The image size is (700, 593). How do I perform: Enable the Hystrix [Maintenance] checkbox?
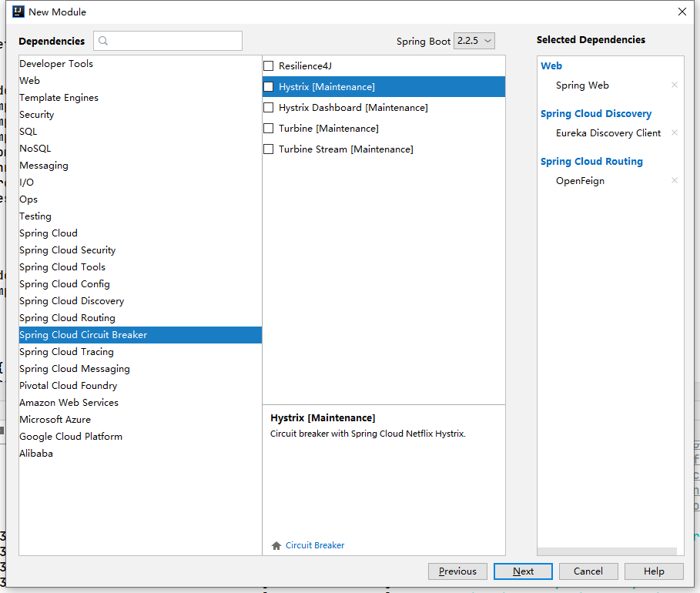(268, 86)
